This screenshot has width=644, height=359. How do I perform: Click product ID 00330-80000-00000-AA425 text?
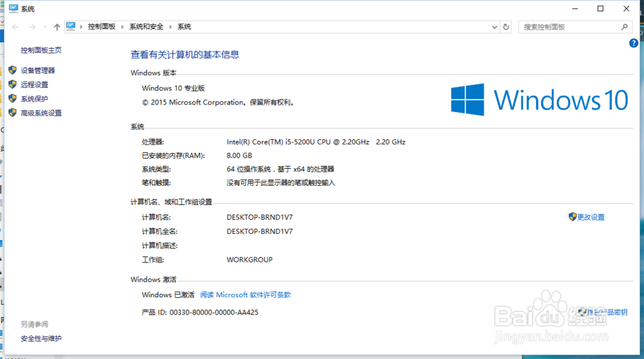coord(200,313)
